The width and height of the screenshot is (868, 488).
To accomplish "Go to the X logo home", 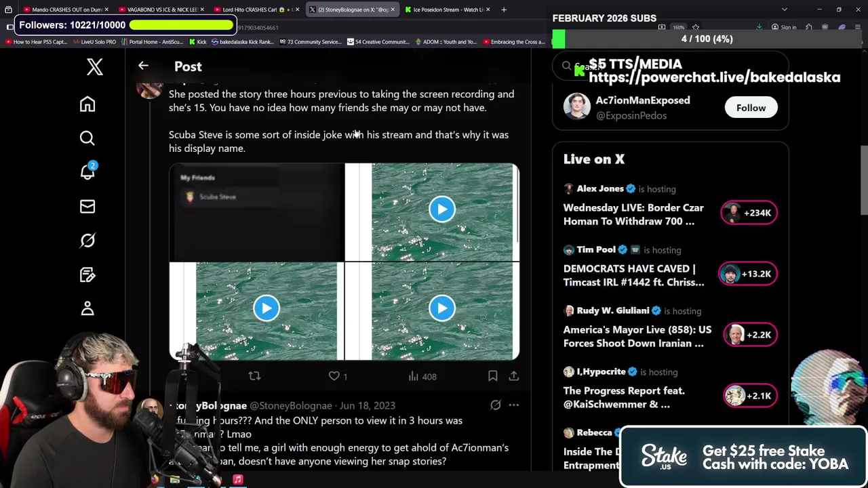I will 94,66.
